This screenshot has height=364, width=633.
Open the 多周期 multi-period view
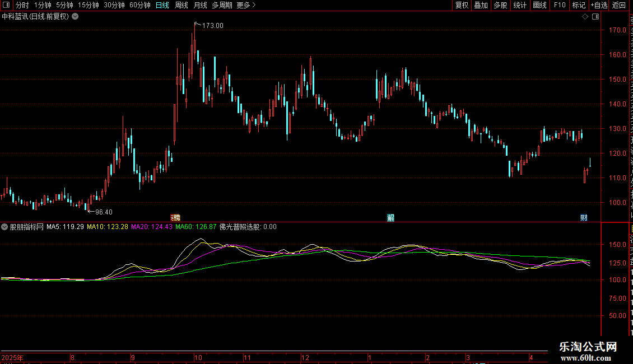222,5
